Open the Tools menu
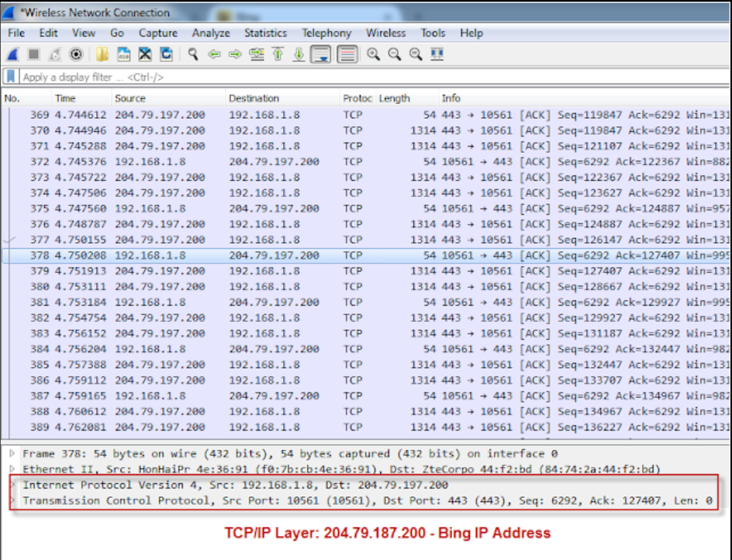 point(433,33)
